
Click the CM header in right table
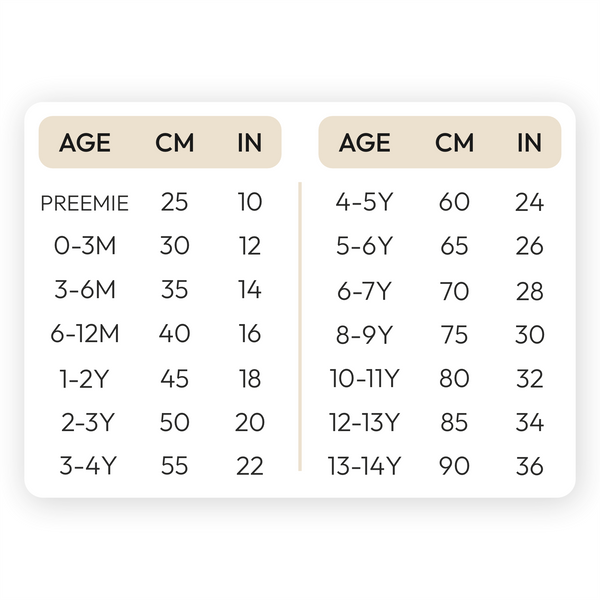tap(454, 142)
